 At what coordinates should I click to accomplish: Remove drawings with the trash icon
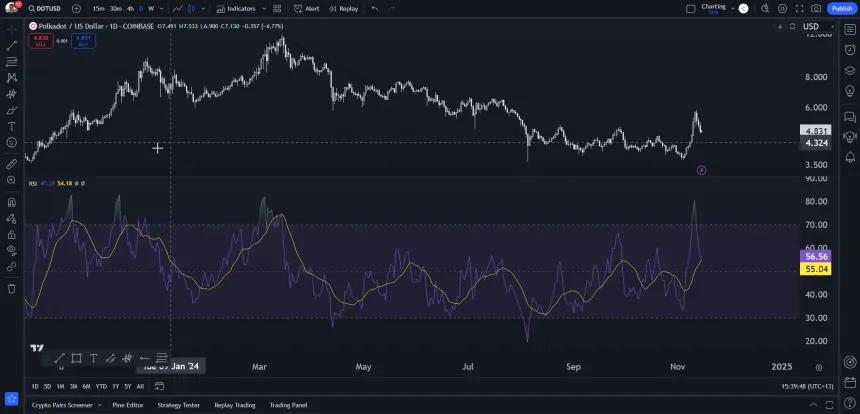12,288
